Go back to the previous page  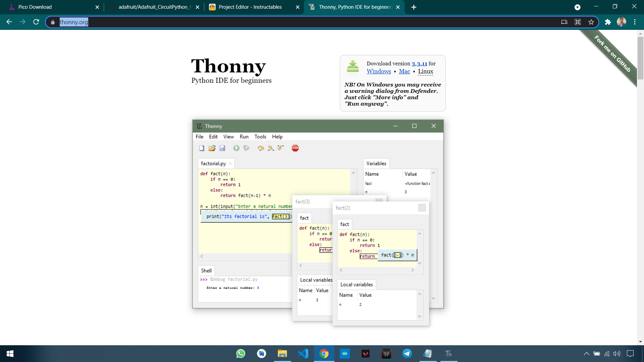tap(9, 22)
